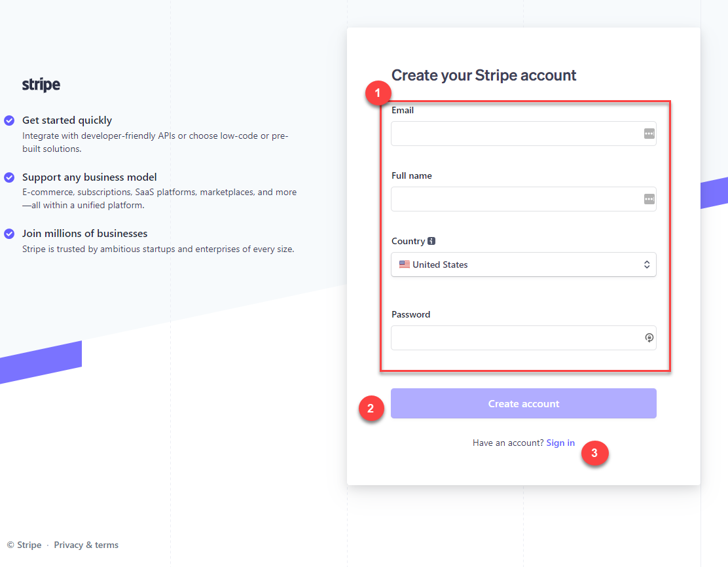Open the Privacy & terms link
The height and width of the screenshot is (567, 728).
click(86, 545)
